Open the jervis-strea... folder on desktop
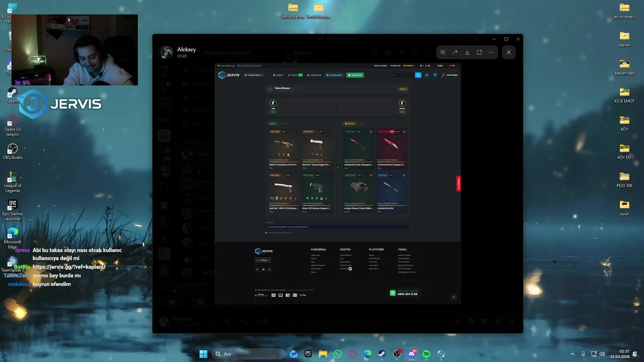644x362 pixels. point(624,11)
